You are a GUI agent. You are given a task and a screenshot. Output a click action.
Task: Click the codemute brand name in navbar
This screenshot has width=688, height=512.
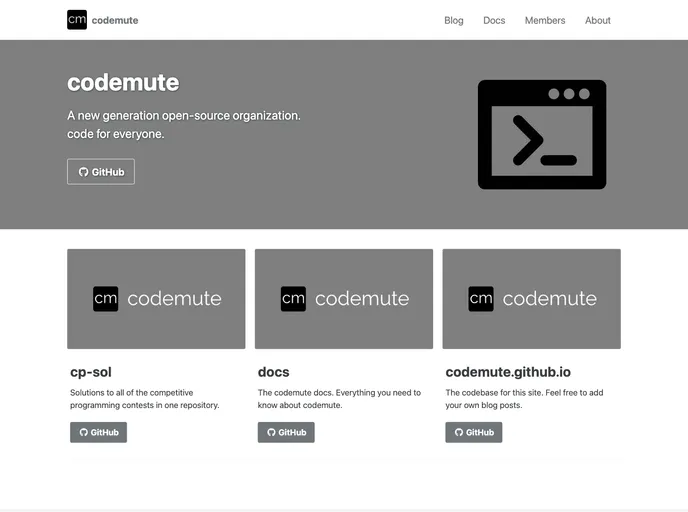[x=115, y=20]
